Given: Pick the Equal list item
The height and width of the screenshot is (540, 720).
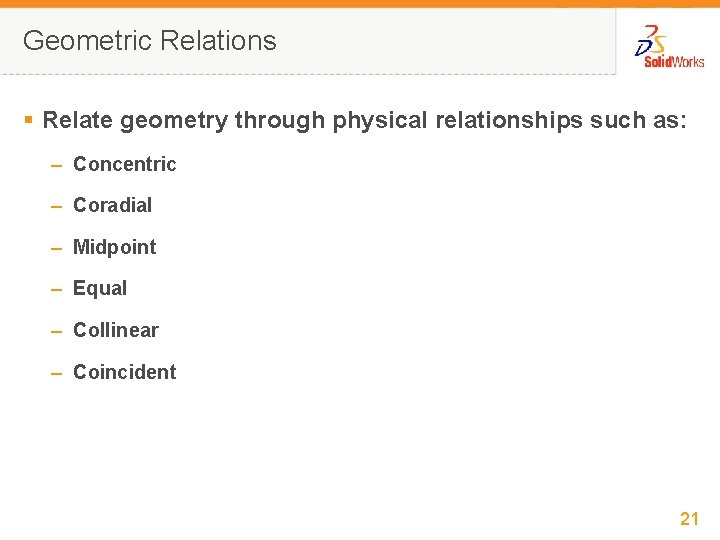Looking at the screenshot, I should [x=100, y=288].
